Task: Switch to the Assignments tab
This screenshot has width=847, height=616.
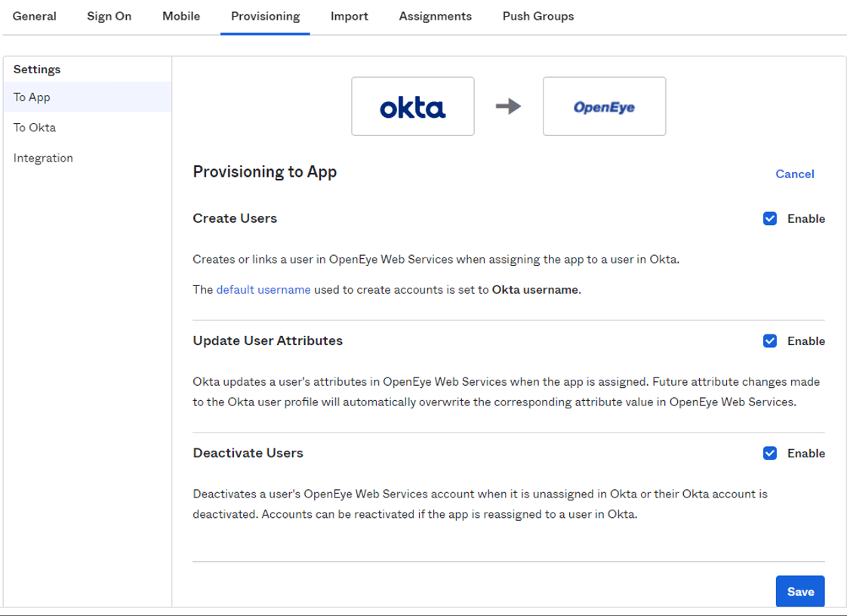Action: (435, 16)
